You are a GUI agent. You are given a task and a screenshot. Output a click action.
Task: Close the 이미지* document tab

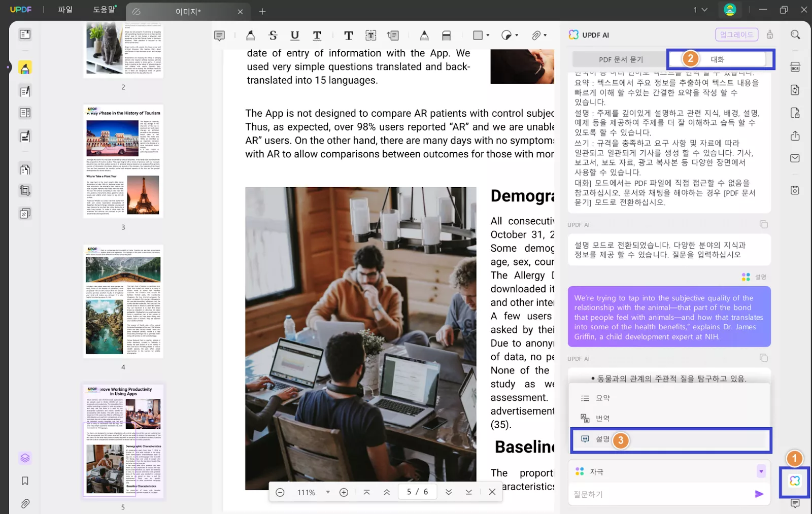point(240,12)
